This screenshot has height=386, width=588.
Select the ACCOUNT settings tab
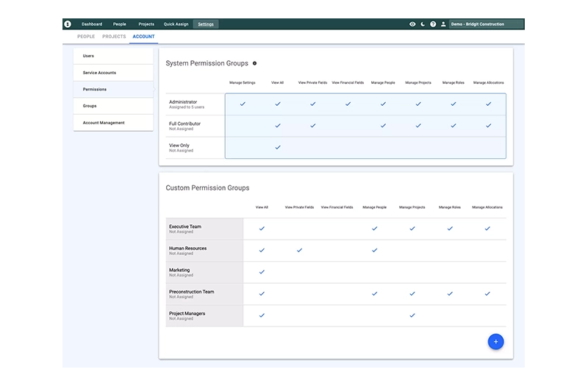point(143,36)
